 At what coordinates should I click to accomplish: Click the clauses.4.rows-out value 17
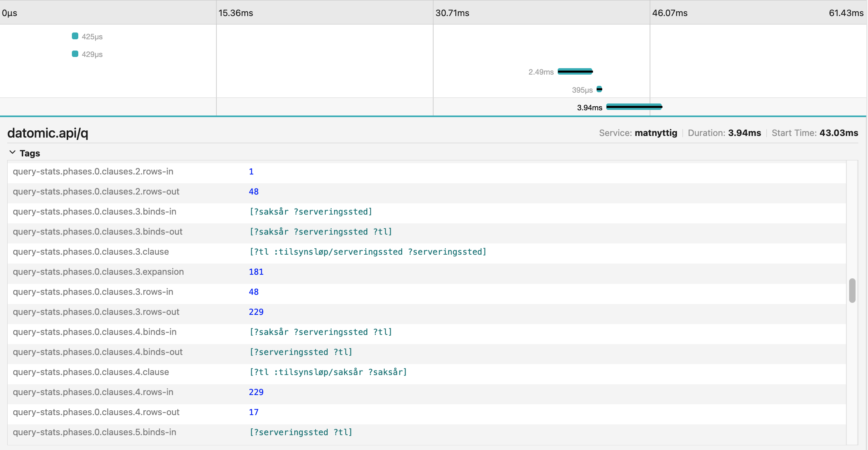pos(253,412)
